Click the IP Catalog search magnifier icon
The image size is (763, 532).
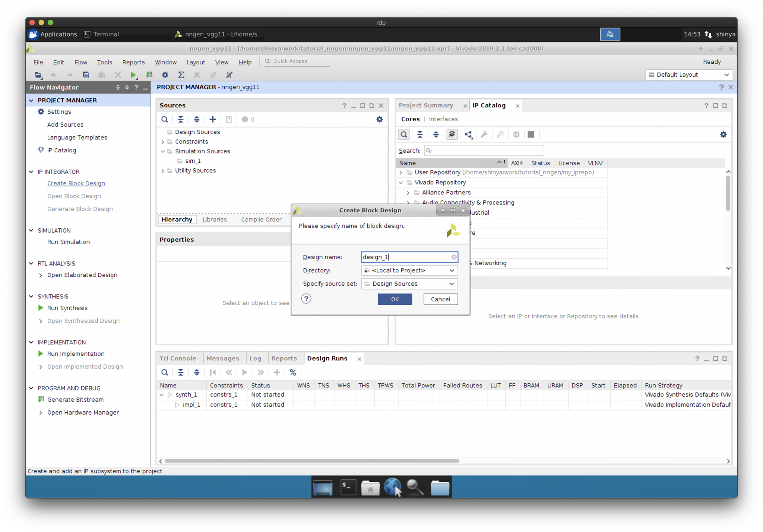(x=404, y=134)
